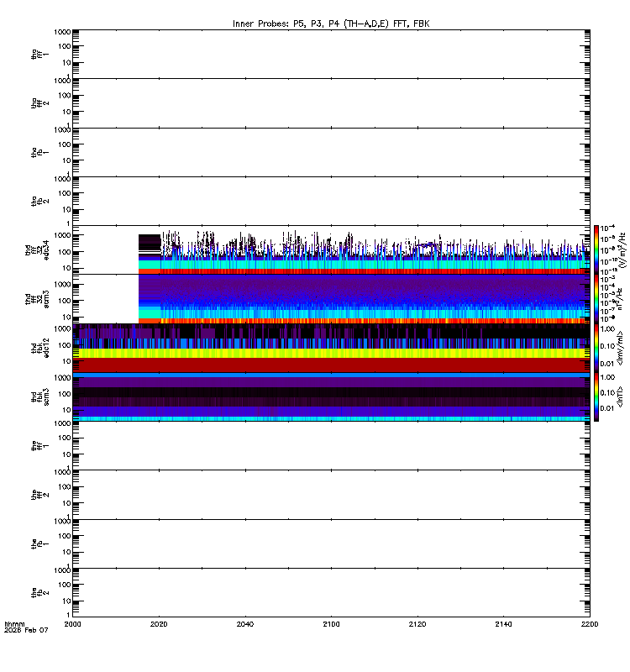Click the "<|mV/m|>" colorbar unit label
Viewport: 630px width, 672px height.
point(620,348)
